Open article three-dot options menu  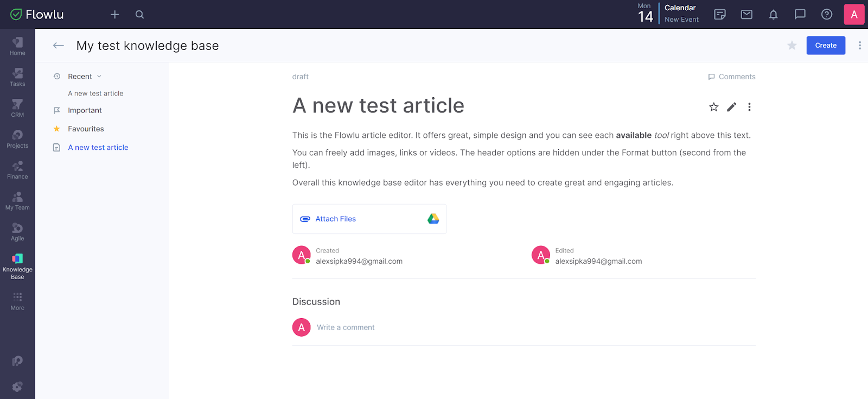pyautogui.click(x=749, y=107)
